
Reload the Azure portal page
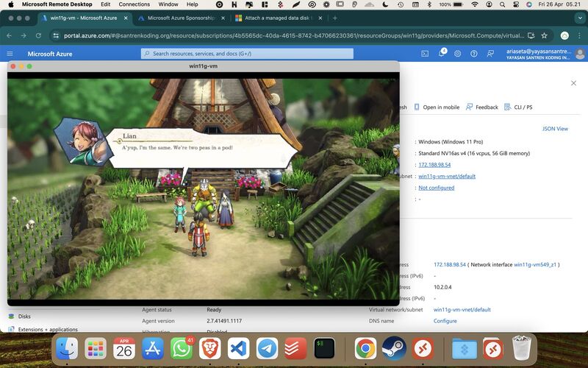[38, 35]
